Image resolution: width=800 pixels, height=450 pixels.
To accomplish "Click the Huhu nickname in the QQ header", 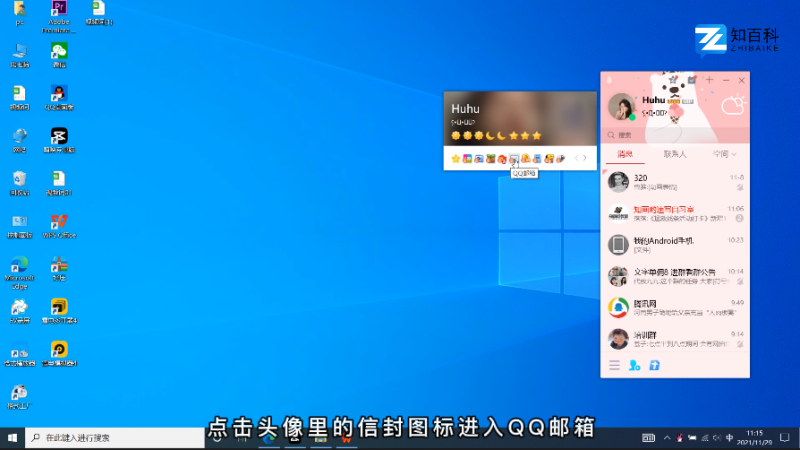I will [x=654, y=100].
